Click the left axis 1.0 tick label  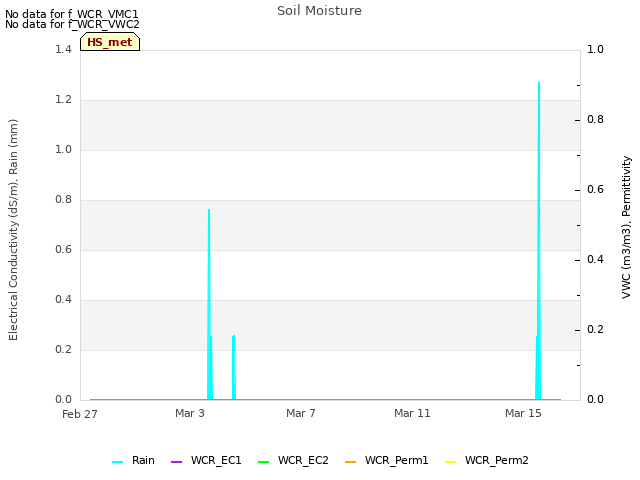pos(63,149)
